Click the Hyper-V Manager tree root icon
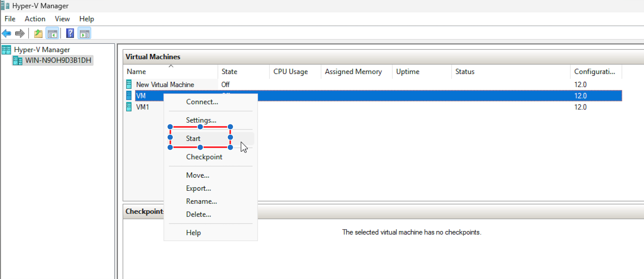644x279 pixels. (x=6, y=50)
